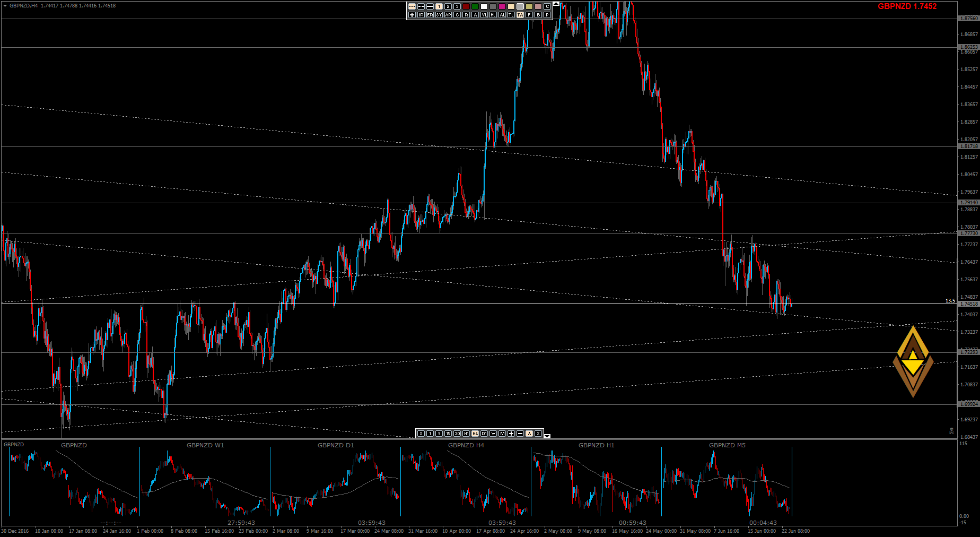Select the dotted line style button
980x537 pixels.
pos(412,6)
